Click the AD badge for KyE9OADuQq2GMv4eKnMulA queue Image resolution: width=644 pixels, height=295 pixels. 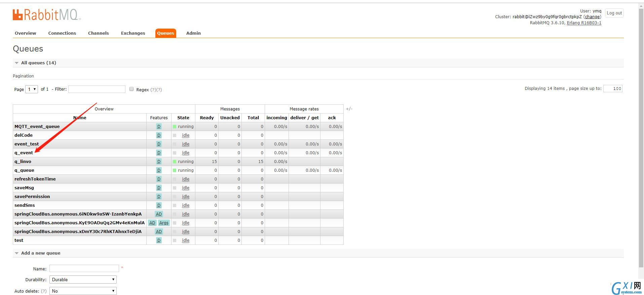pyautogui.click(x=152, y=223)
